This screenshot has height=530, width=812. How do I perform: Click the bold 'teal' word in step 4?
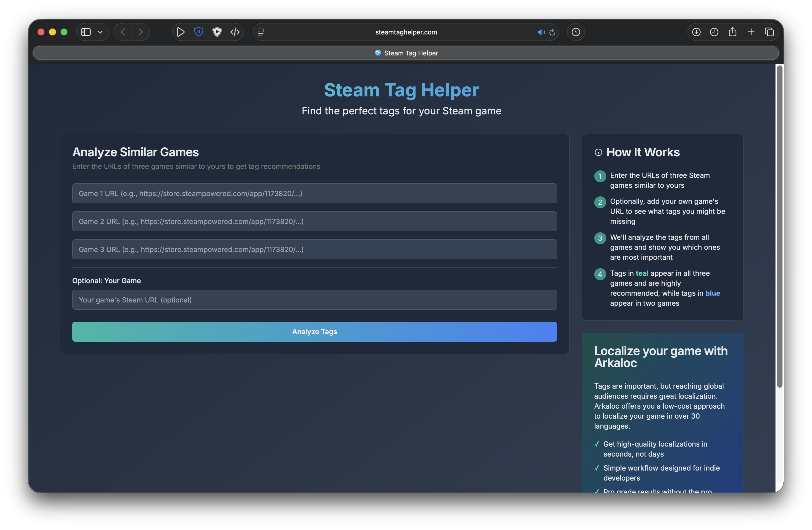pos(642,273)
